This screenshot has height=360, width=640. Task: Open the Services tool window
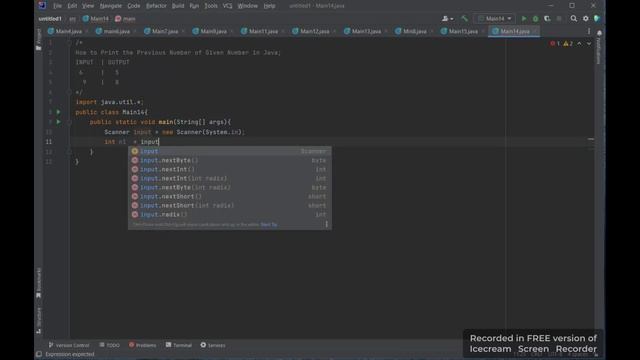click(x=213, y=345)
